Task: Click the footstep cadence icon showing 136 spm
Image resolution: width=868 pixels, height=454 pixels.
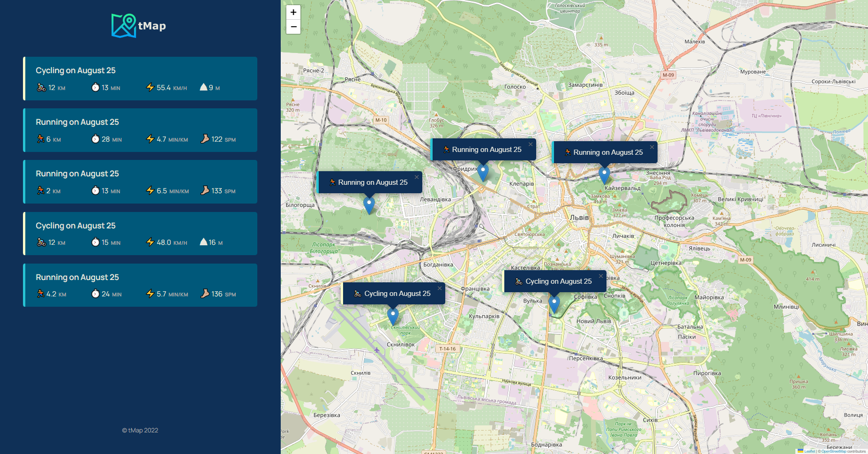Action: (x=205, y=294)
